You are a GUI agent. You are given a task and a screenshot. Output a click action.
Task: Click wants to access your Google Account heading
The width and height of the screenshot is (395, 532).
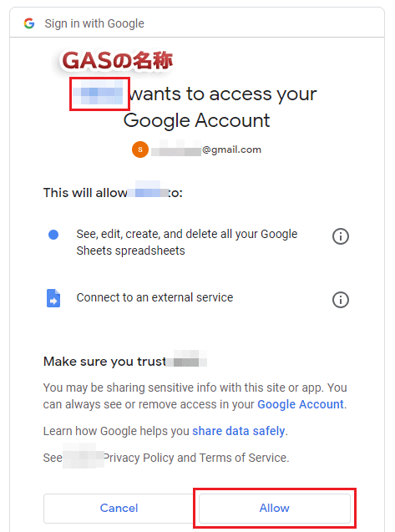click(x=196, y=107)
